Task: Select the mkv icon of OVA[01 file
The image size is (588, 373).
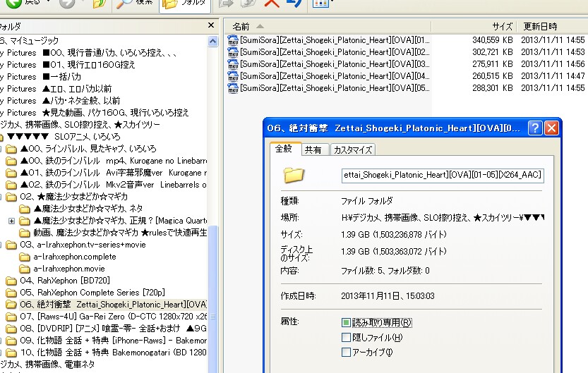Action: point(233,40)
